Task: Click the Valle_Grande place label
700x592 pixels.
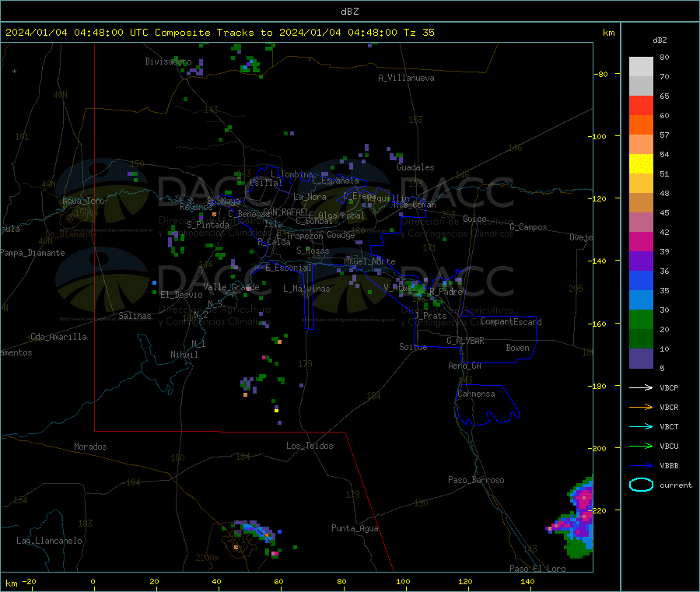Action: (231, 287)
